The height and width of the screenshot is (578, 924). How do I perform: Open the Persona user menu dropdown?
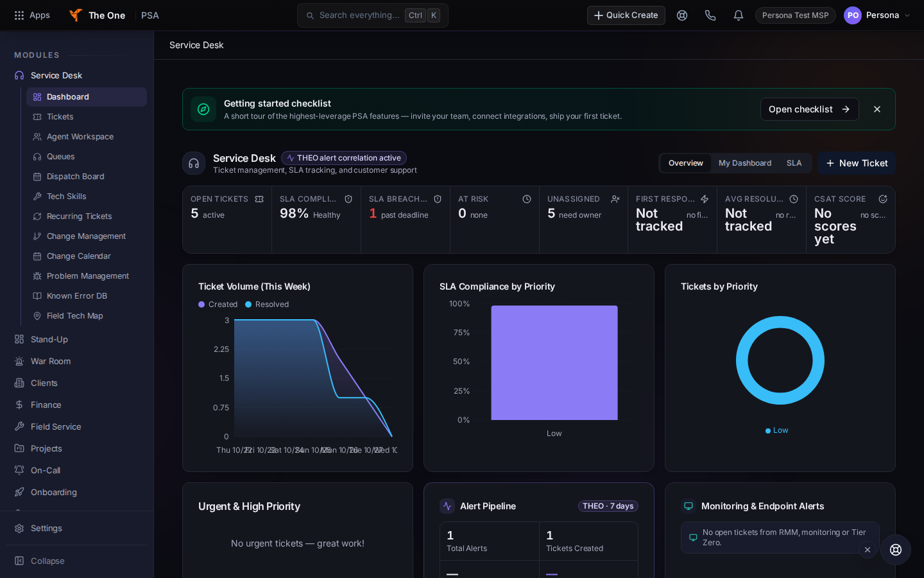[x=877, y=15]
